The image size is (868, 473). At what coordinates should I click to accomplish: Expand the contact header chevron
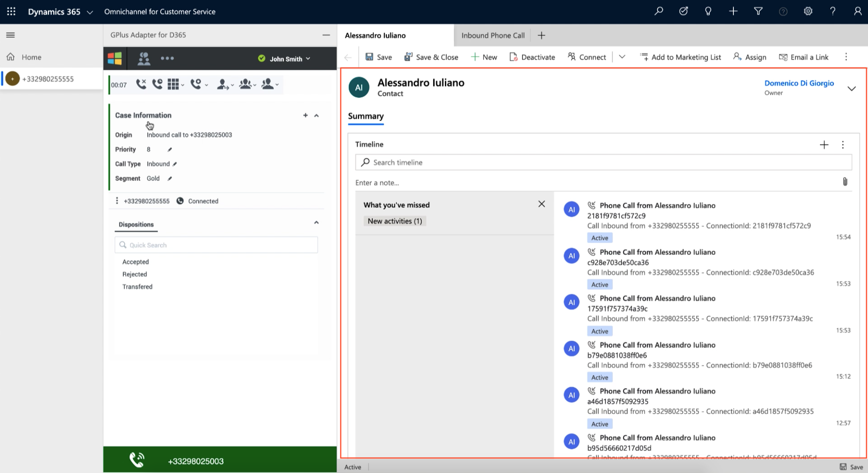852,89
